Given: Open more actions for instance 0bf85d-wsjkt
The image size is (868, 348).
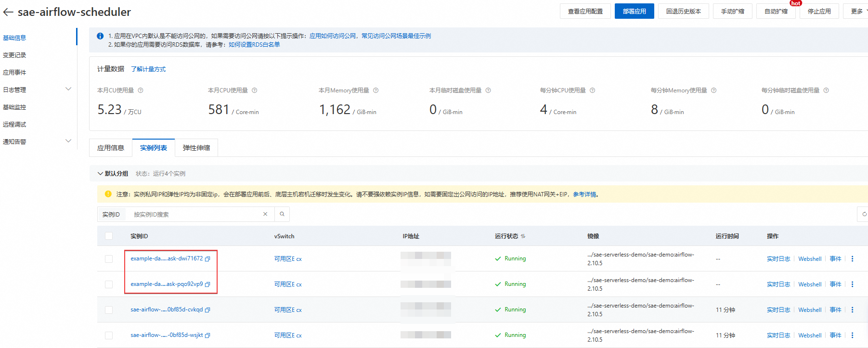Looking at the screenshot, I should click(852, 335).
